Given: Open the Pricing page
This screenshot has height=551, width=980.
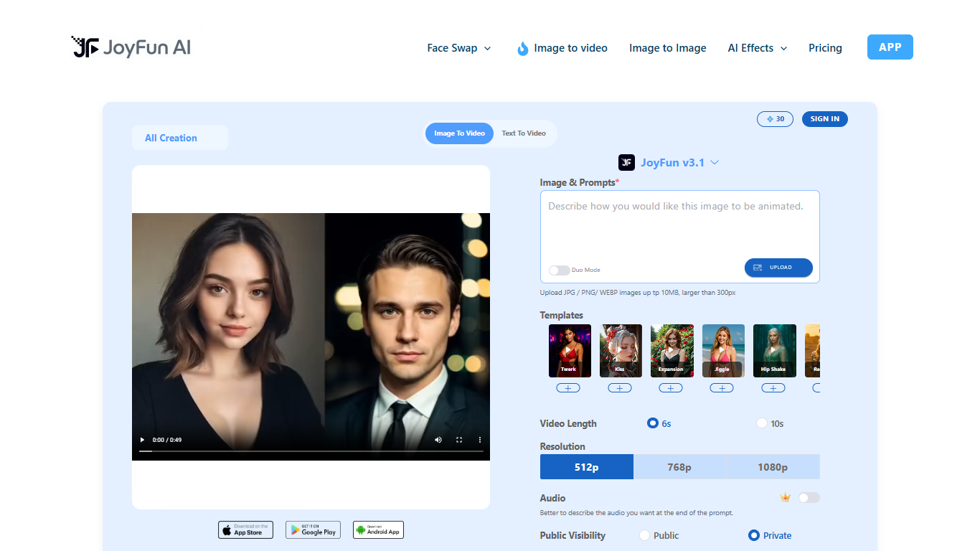Looking at the screenshot, I should [x=825, y=48].
